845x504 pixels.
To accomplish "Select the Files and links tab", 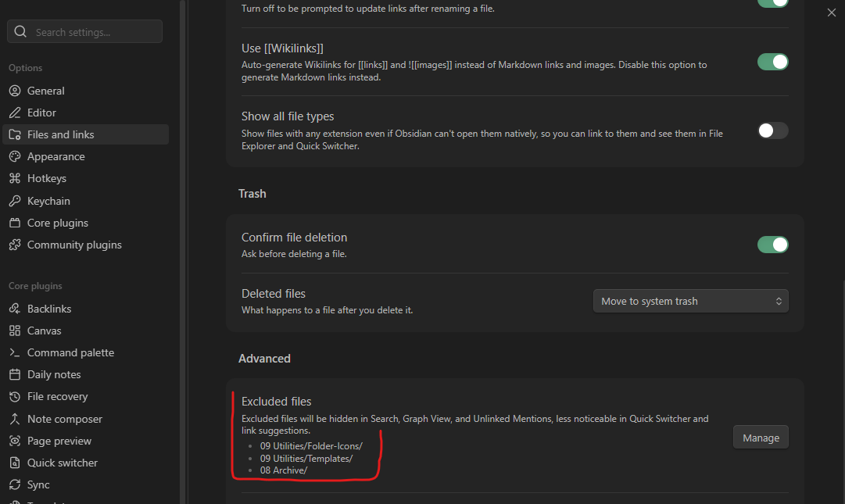I will click(x=60, y=134).
